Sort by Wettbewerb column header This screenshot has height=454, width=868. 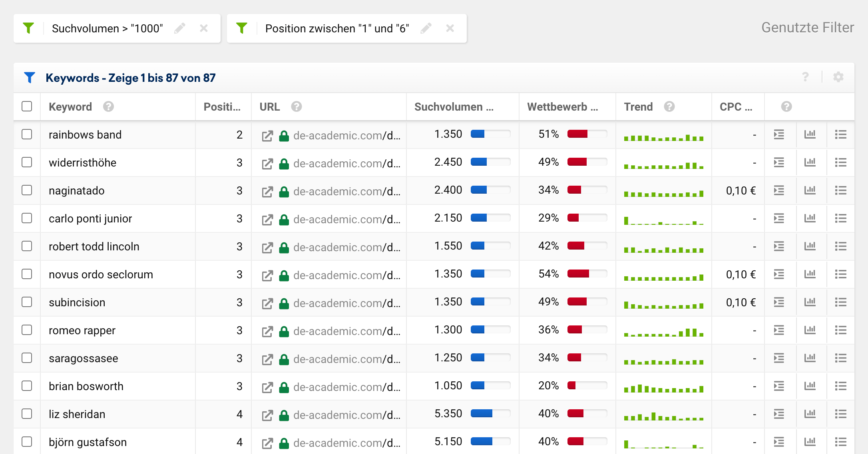(x=562, y=107)
